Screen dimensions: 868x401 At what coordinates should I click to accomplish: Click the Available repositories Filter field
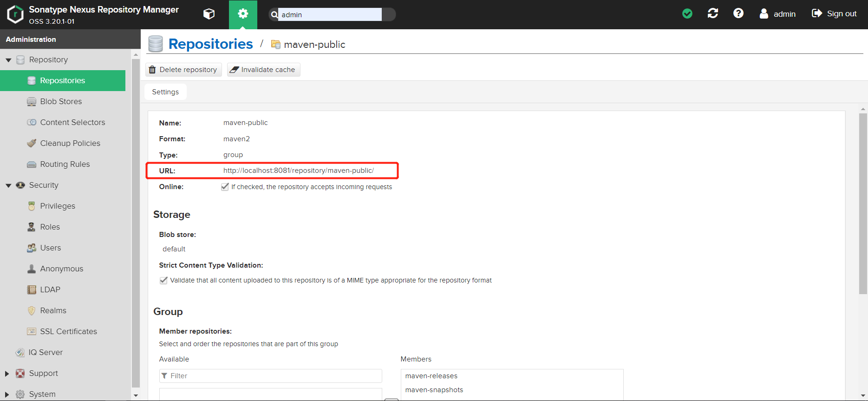click(271, 376)
